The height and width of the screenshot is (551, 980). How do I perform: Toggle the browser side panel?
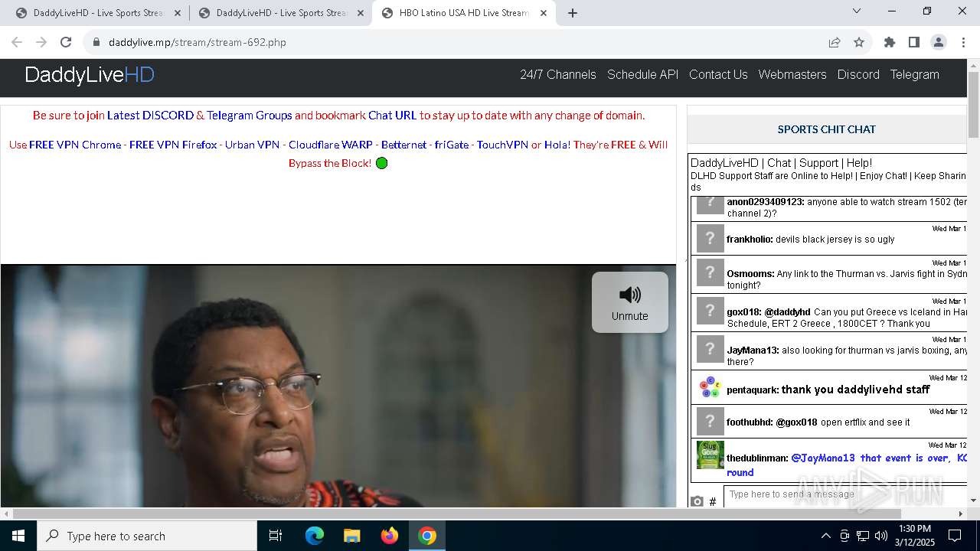pyautogui.click(x=914, y=42)
